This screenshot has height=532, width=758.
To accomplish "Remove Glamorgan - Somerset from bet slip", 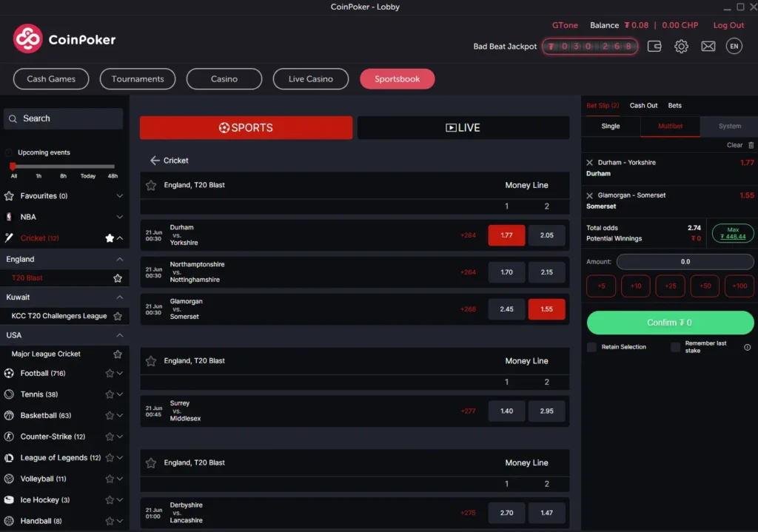I will (589, 195).
